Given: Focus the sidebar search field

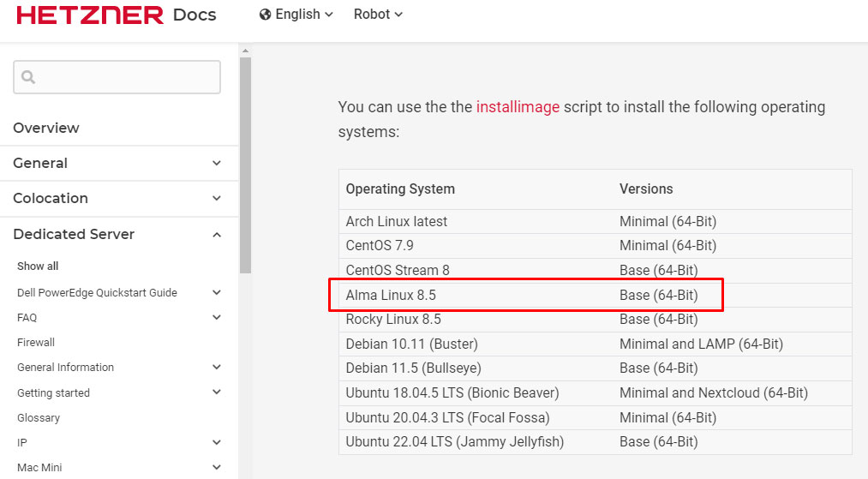Looking at the screenshot, I should 117,77.
